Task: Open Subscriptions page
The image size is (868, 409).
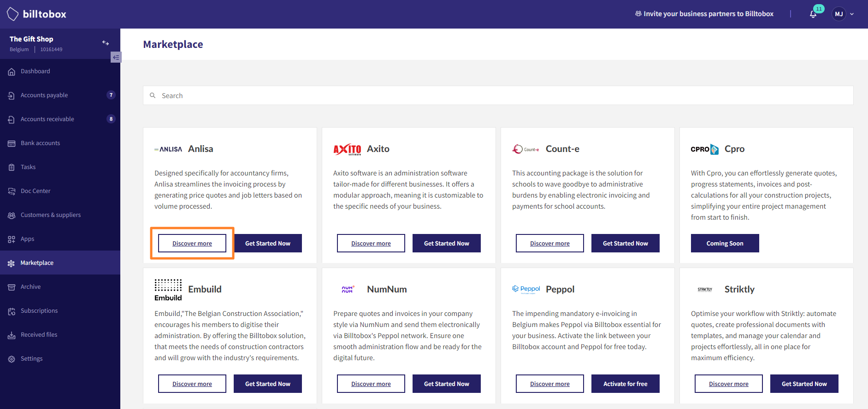Action: pos(39,310)
